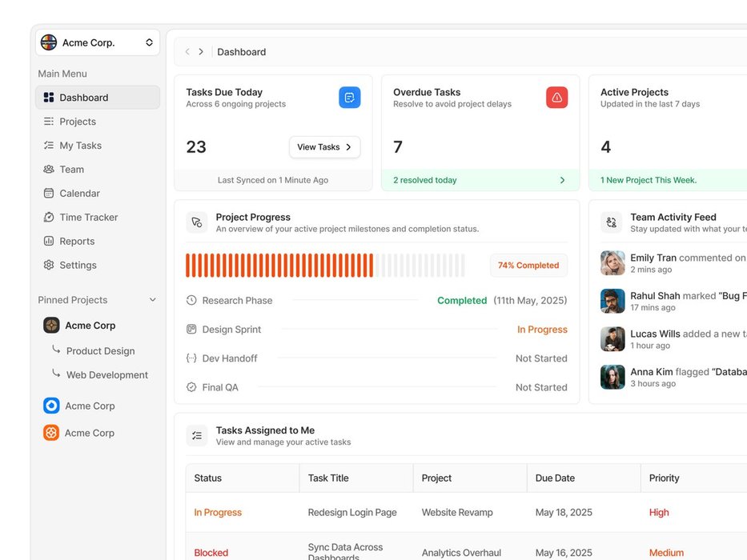Screen dimensions: 747x560
Task: Click the red Overdue Tasks alert icon
Action: click(x=556, y=98)
